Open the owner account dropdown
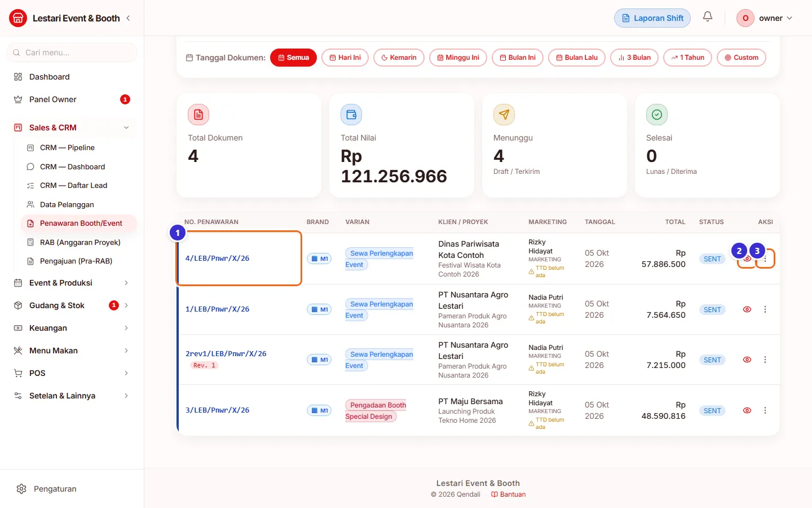This screenshot has width=812, height=508. coord(765,18)
